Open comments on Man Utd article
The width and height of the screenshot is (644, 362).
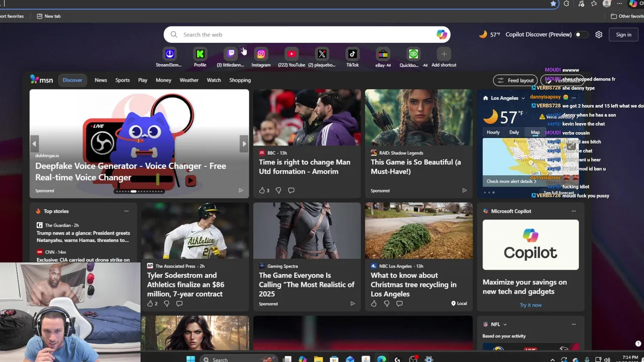(291, 191)
